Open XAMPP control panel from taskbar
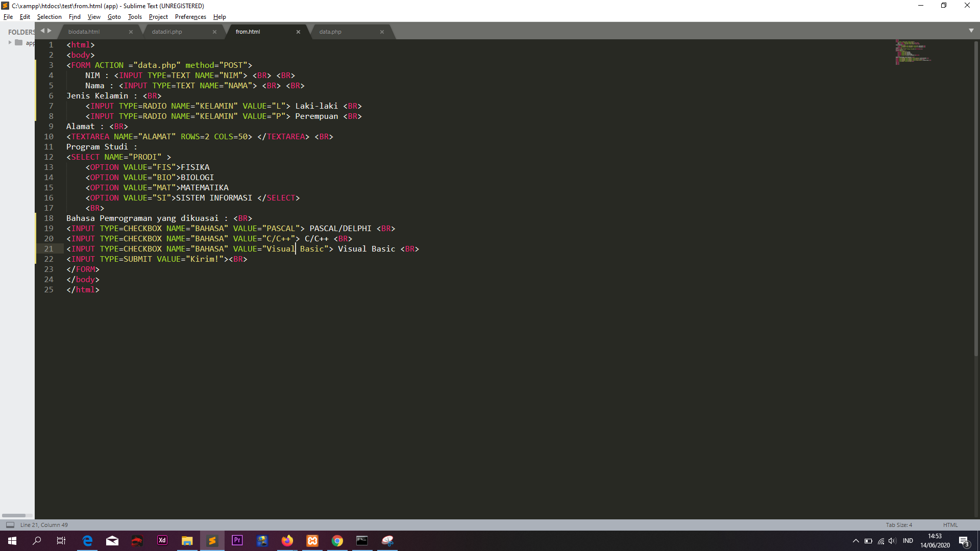 (312, 541)
